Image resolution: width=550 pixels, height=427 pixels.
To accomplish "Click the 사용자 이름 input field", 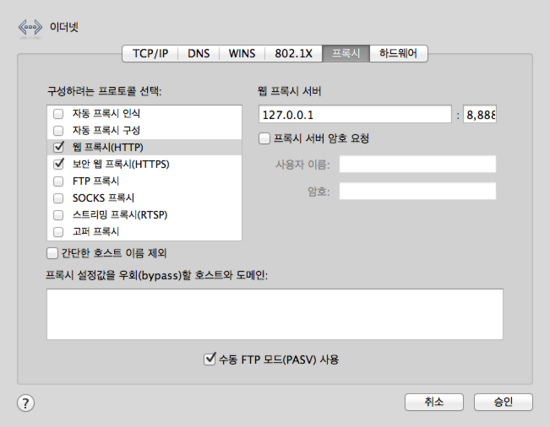I will click(x=417, y=164).
